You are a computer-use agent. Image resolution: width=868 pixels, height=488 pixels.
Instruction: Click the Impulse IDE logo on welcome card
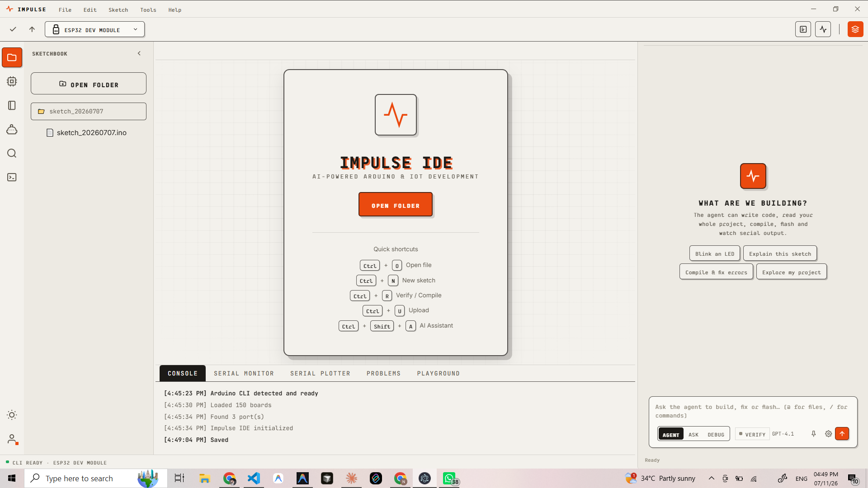pos(396,115)
